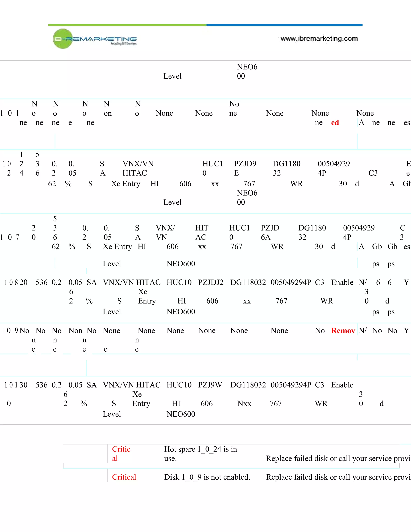Click the IB-Remarketing 'Recycling & IT Services' tagline

124,44
